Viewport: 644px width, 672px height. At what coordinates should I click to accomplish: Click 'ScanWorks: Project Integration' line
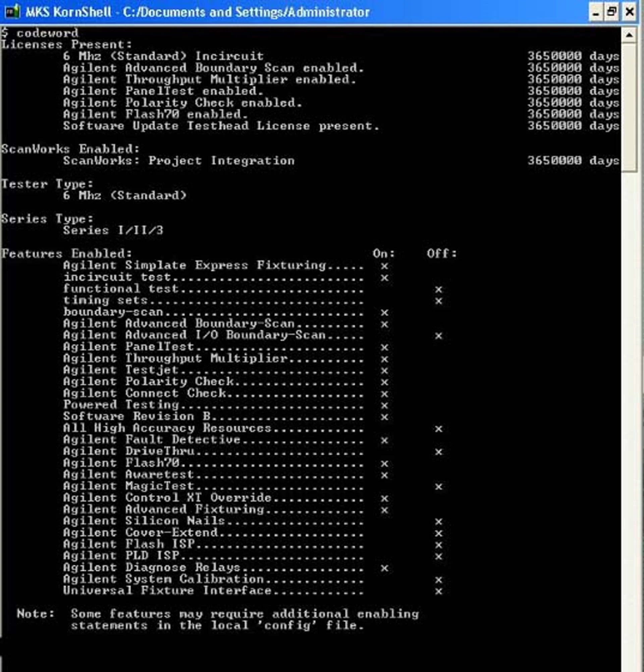tap(179, 161)
